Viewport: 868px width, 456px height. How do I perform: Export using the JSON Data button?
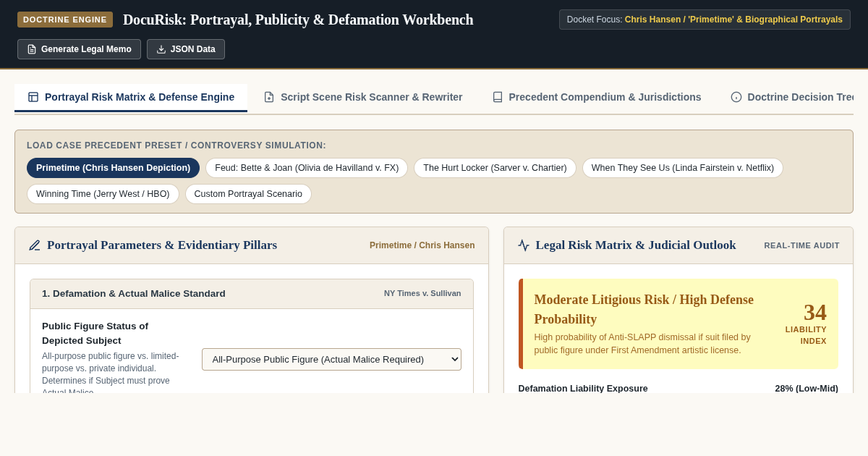tap(186, 49)
